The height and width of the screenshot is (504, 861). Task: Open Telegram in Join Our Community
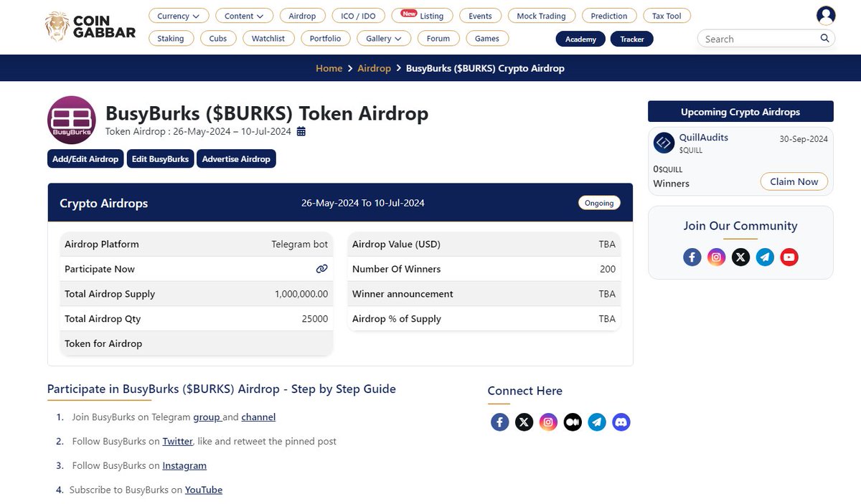point(765,257)
